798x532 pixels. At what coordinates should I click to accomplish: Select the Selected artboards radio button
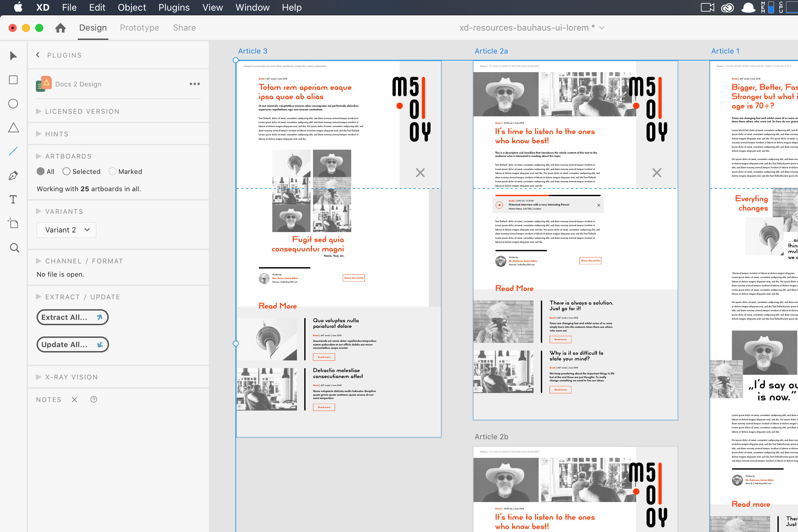tap(66, 171)
